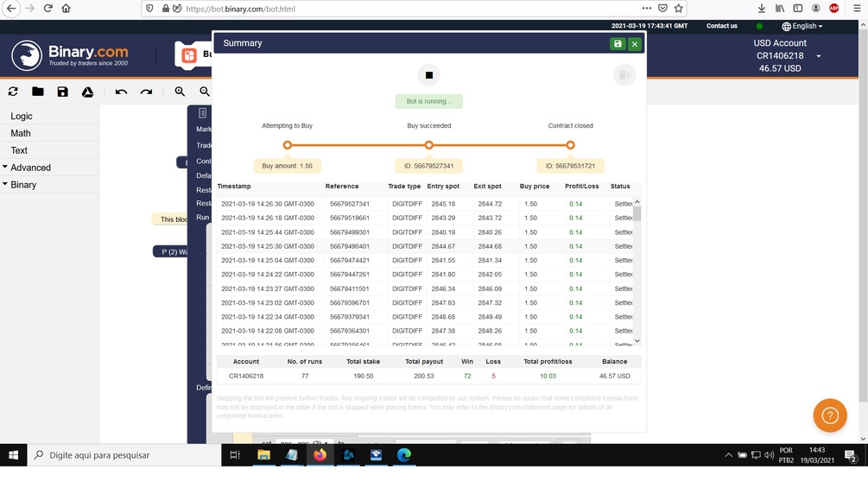Viewport: 868px width, 488px height.
Task: Zoom in on the workspace
Action: coord(180,92)
